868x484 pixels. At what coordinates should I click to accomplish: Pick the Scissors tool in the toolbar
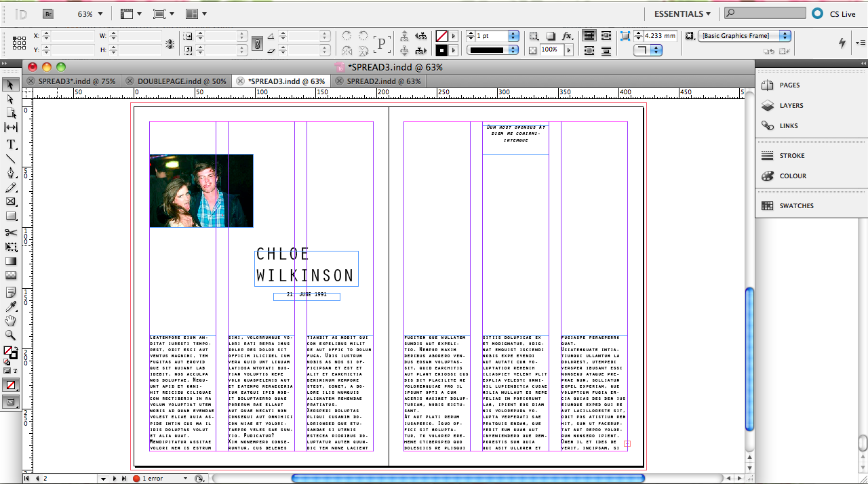(11, 232)
